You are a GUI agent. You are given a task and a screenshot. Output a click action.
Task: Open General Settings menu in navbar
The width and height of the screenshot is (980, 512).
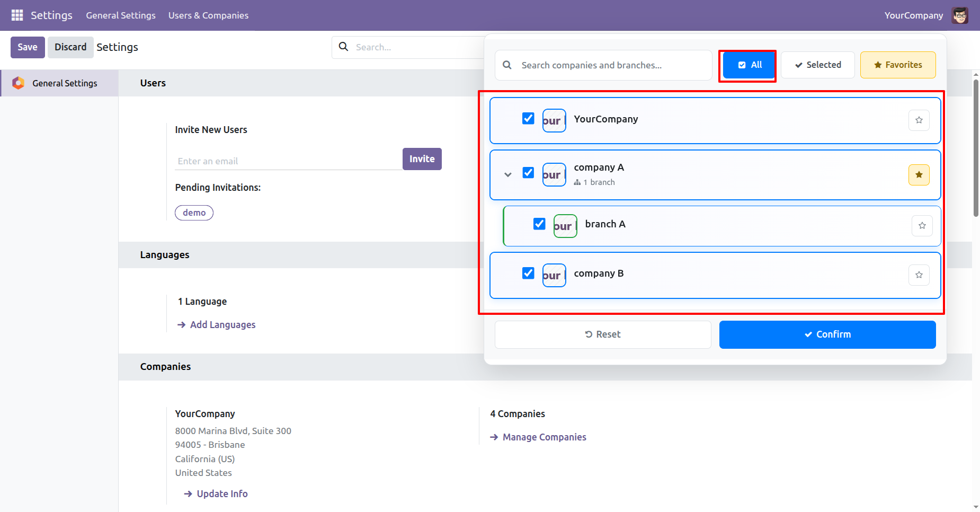121,15
